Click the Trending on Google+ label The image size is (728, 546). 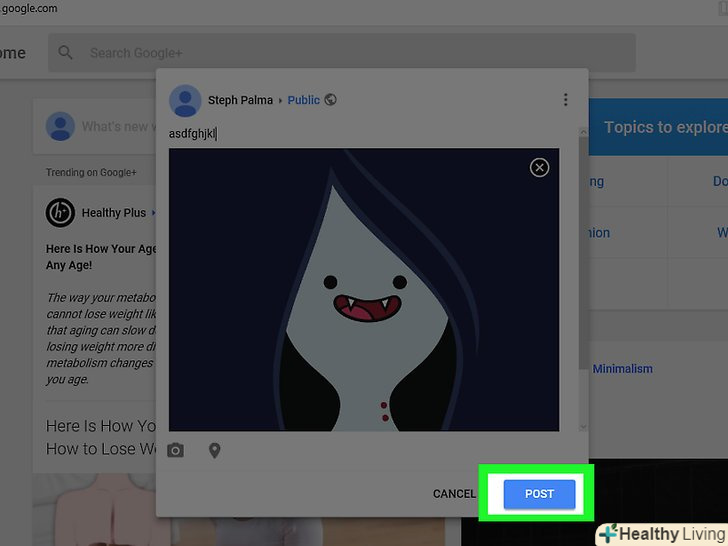point(91,173)
